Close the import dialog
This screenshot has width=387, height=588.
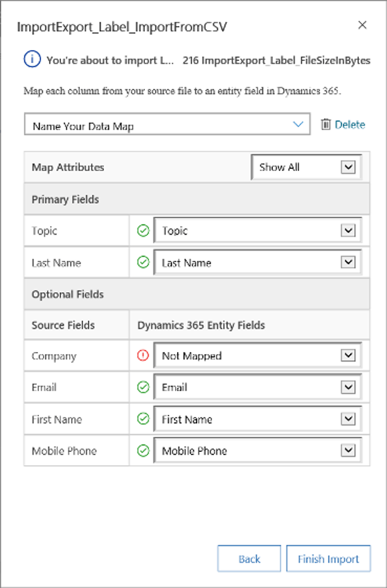362,25
